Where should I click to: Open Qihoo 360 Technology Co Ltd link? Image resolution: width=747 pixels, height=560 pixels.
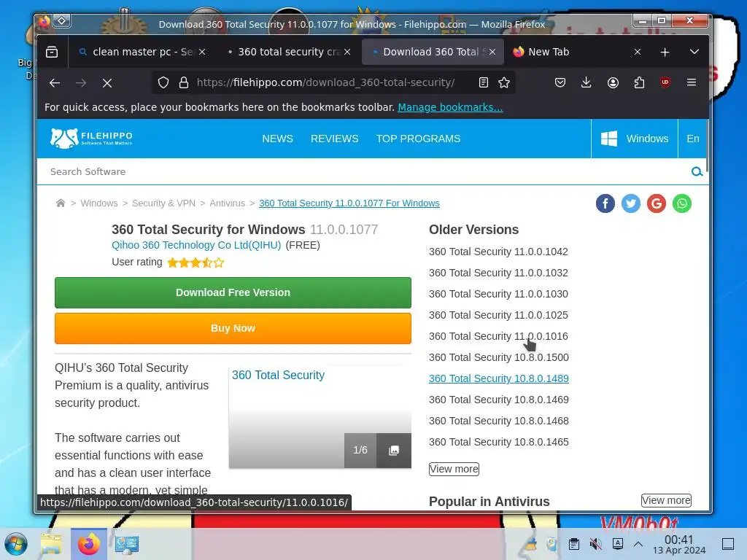tap(196, 245)
